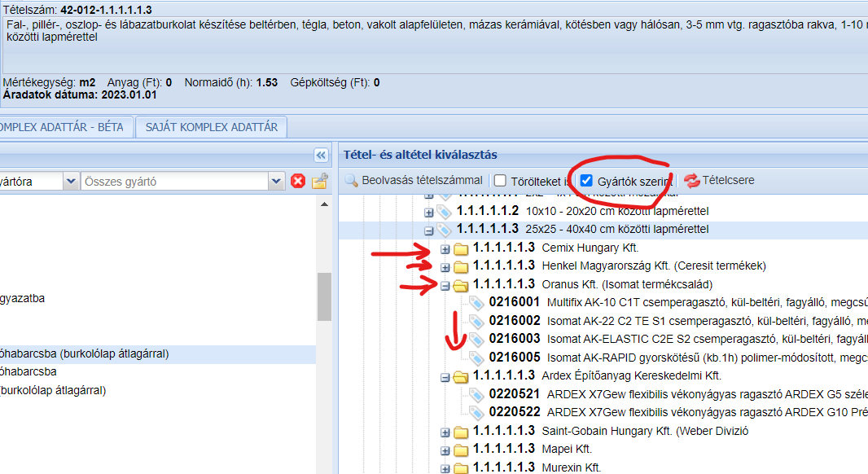Image resolution: width=868 pixels, height=474 pixels.
Task: Select 'Mapei Kft.' row
Action: (567, 449)
